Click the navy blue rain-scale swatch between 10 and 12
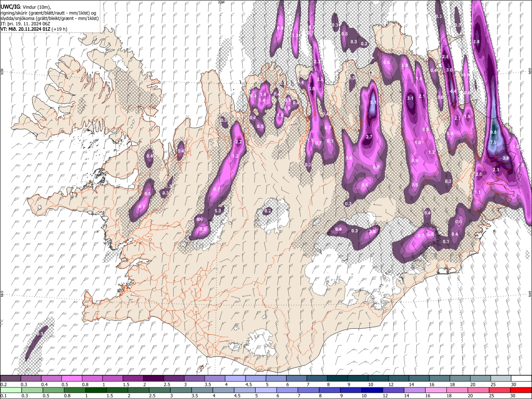Image resolution: width=532 pixels, height=399 pixels. click(372, 390)
